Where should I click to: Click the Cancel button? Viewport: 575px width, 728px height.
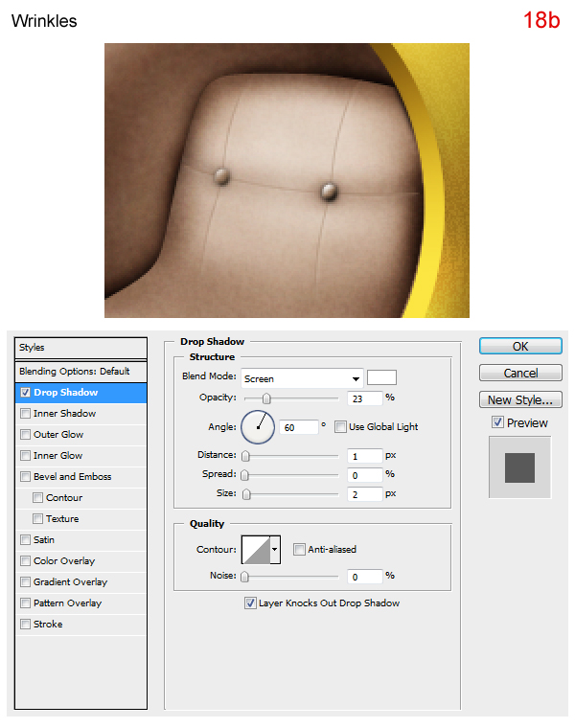point(520,374)
